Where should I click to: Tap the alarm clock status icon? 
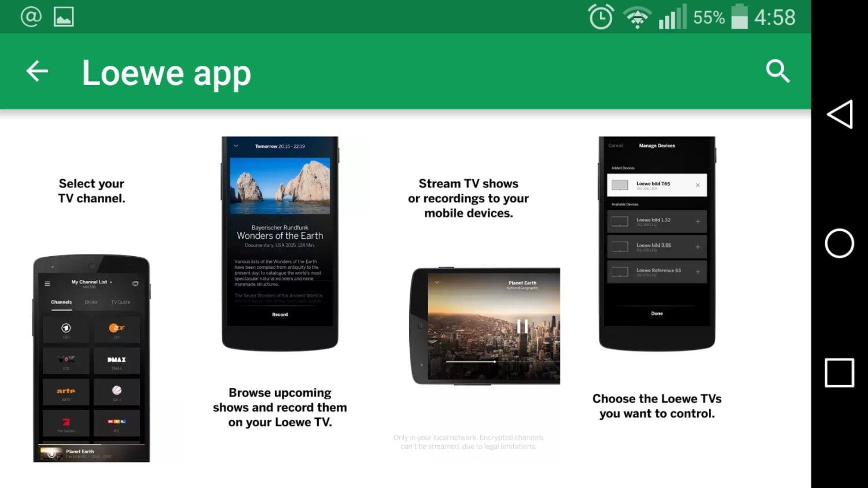[601, 17]
